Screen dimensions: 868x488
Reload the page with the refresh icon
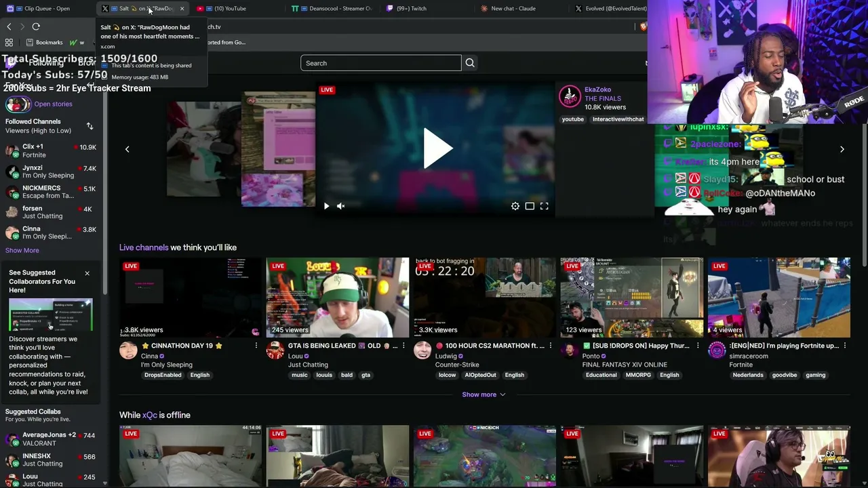point(36,26)
